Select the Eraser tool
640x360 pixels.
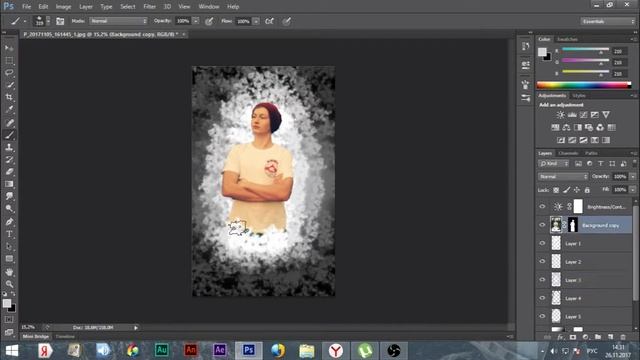tap(9, 172)
